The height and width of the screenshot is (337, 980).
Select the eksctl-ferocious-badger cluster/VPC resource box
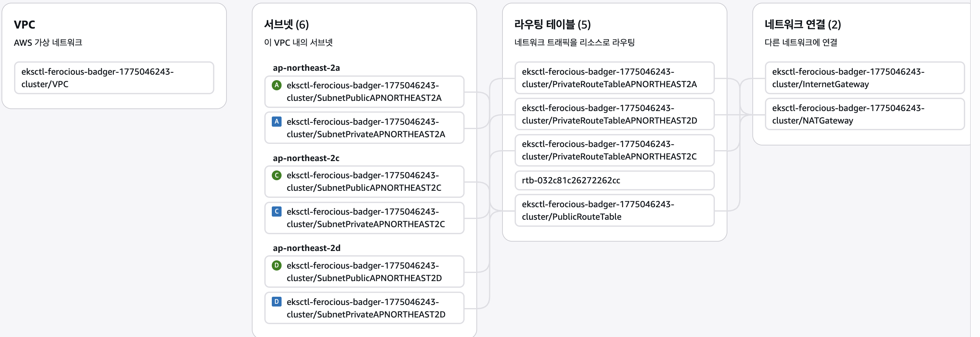click(114, 78)
